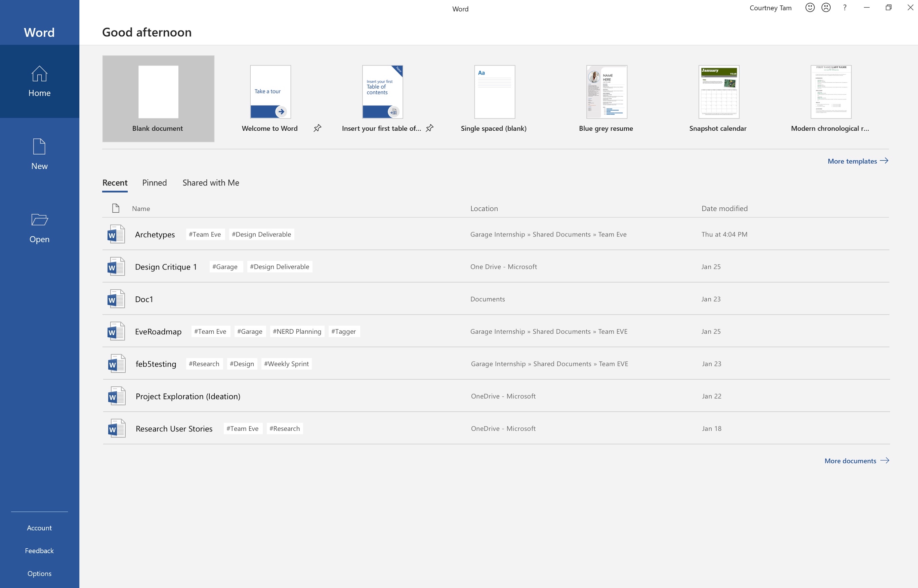Open Research User Stories document
This screenshot has height=588, width=918.
[174, 429]
